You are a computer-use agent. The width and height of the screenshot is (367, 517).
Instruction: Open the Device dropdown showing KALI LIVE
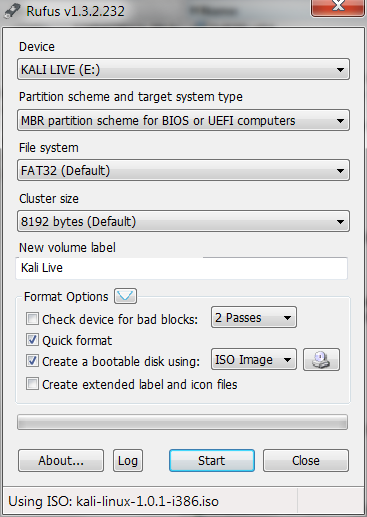click(183, 69)
